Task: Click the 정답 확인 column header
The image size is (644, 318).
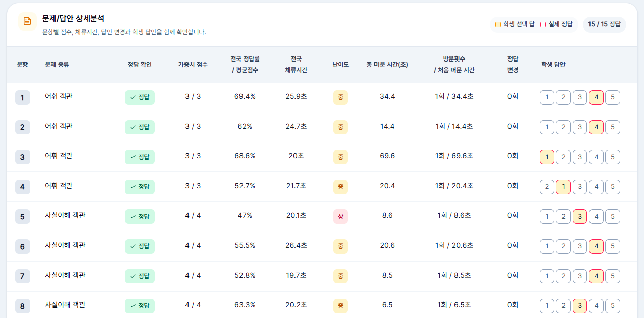Action: [x=140, y=65]
